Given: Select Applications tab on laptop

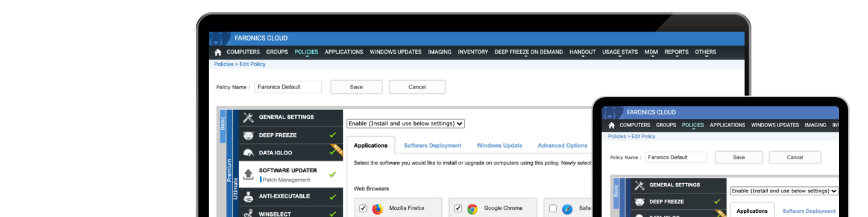Looking at the screenshot, I should click(371, 145).
